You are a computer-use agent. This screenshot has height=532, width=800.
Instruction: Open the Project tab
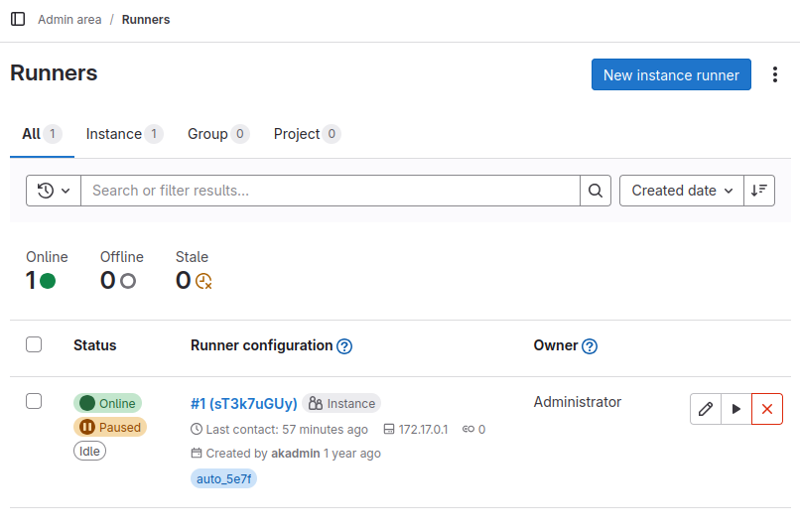click(307, 134)
